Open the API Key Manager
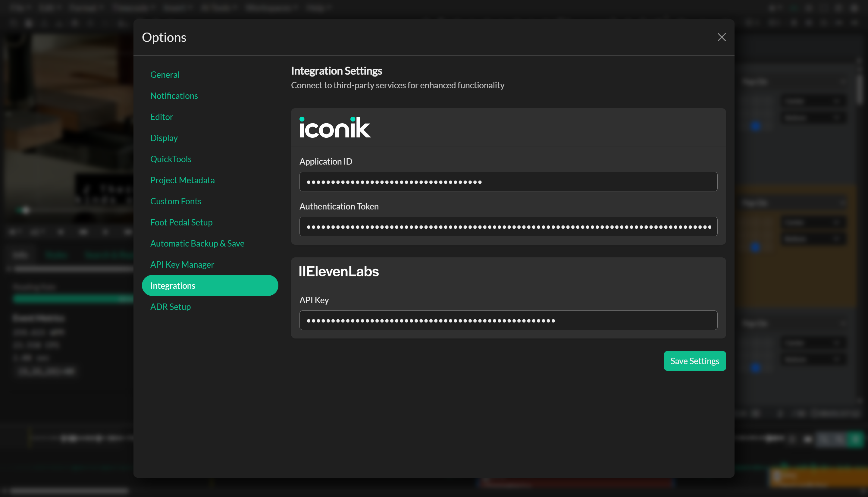This screenshot has height=497, width=868. [182, 264]
